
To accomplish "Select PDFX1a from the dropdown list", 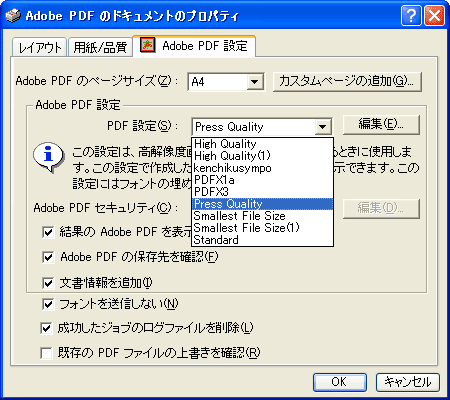I will (214, 180).
